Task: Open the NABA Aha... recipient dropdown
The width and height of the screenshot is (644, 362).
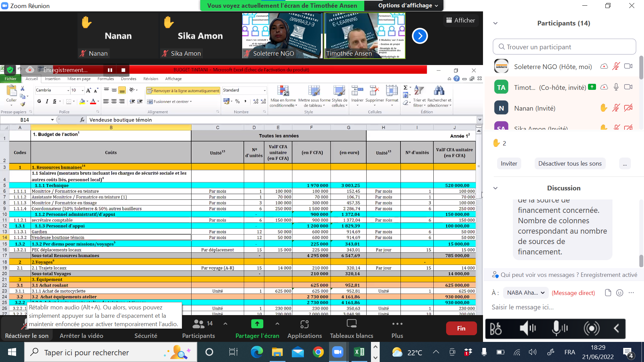Action: [x=525, y=293]
